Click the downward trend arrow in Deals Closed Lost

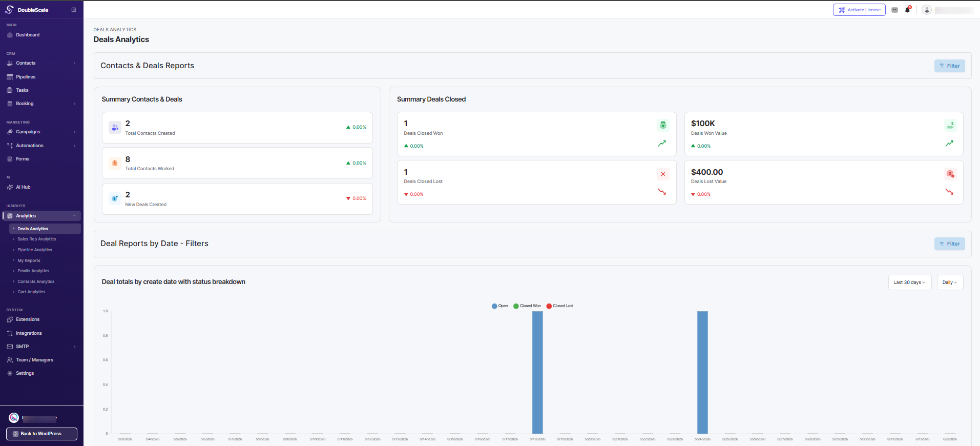(662, 192)
